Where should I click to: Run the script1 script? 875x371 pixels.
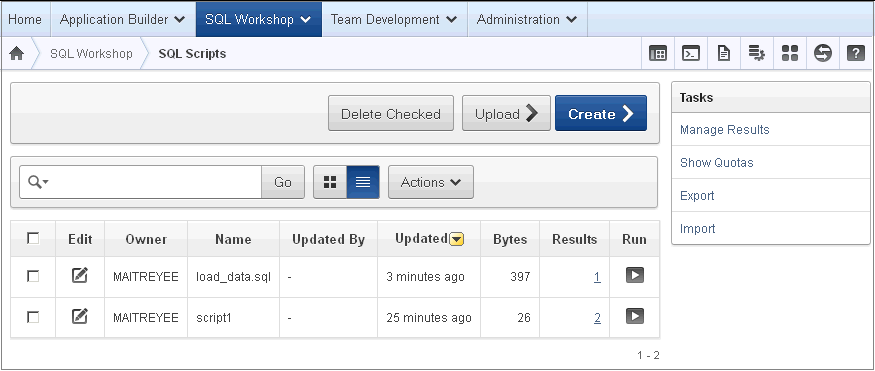635,316
